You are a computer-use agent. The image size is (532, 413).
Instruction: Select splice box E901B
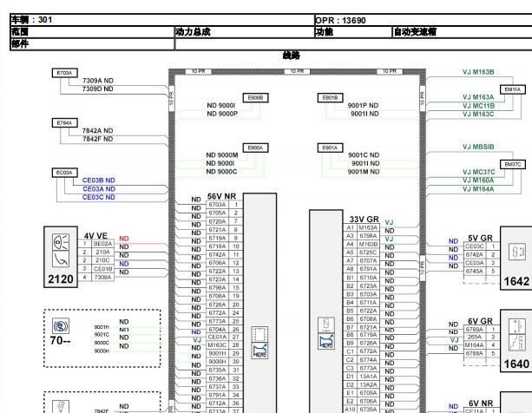pyautogui.click(x=330, y=98)
